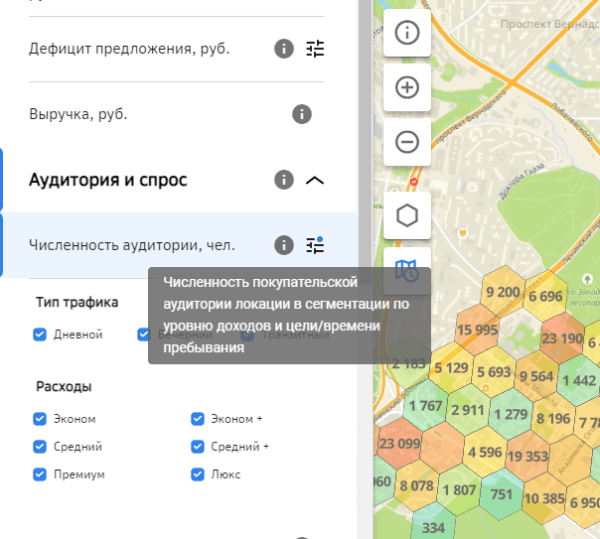Select Выручка, руб. row
This screenshot has width=600, height=539.
tap(177, 114)
